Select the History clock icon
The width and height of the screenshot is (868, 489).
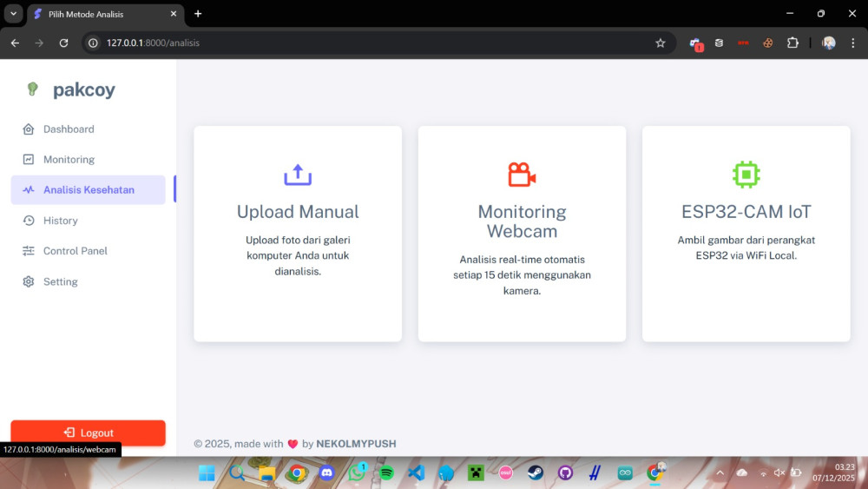[29, 221]
